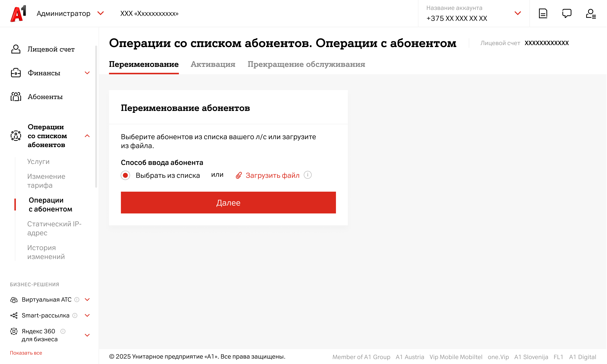Switch to Прекращение обслуживания tab

pyautogui.click(x=306, y=64)
